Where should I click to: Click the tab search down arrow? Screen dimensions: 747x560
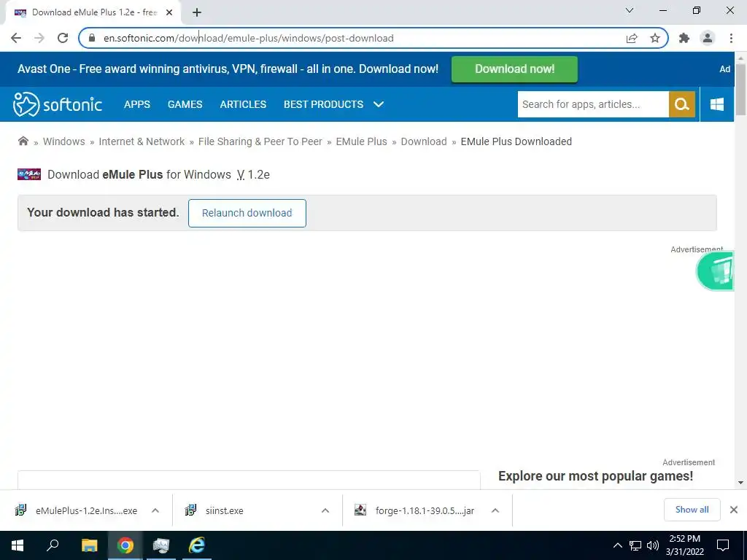(x=630, y=10)
